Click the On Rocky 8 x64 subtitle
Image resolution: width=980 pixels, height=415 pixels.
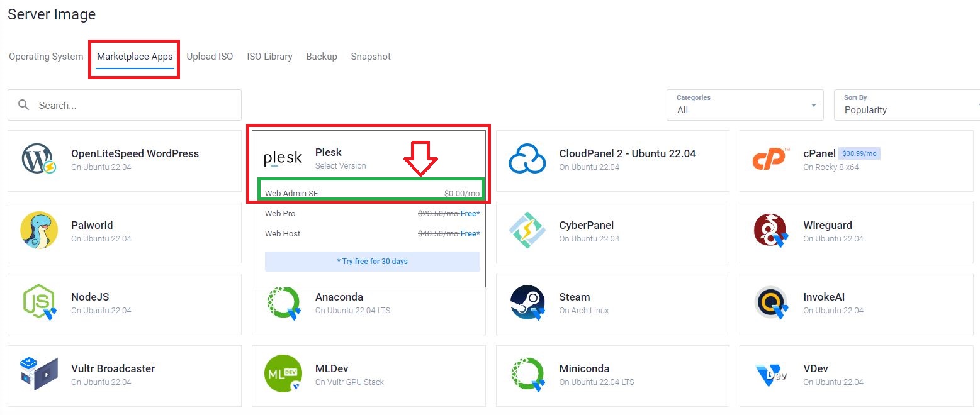tap(831, 167)
